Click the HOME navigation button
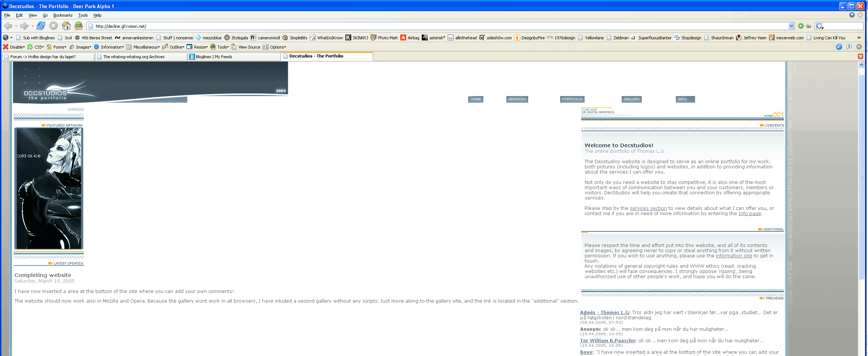This screenshot has height=356, width=868. point(476,99)
